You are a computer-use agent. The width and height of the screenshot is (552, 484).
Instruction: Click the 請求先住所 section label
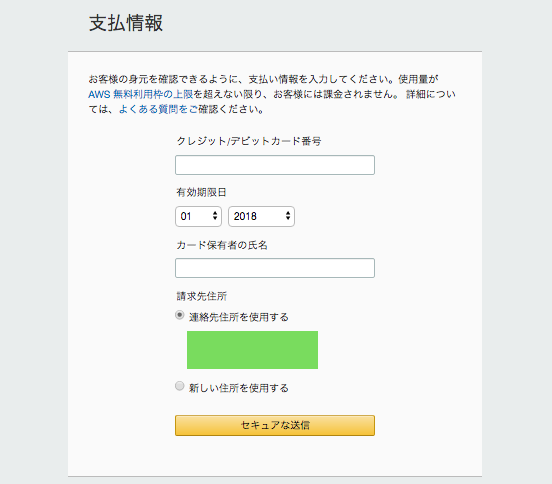click(x=201, y=296)
